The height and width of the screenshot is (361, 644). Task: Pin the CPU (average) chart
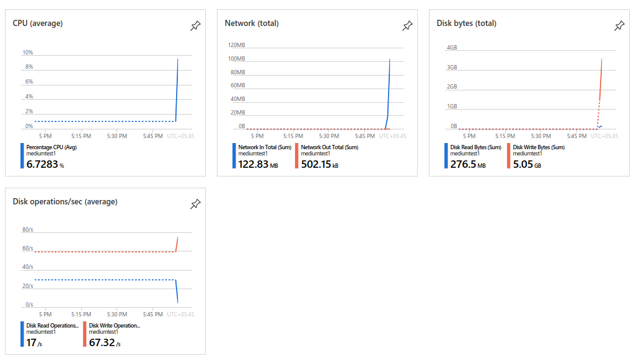pyautogui.click(x=195, y=26)
